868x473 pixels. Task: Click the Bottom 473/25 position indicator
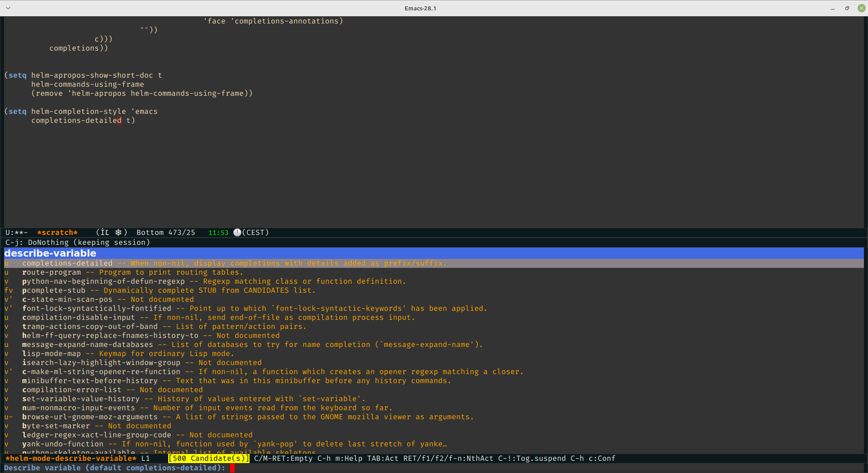point(165,232)
